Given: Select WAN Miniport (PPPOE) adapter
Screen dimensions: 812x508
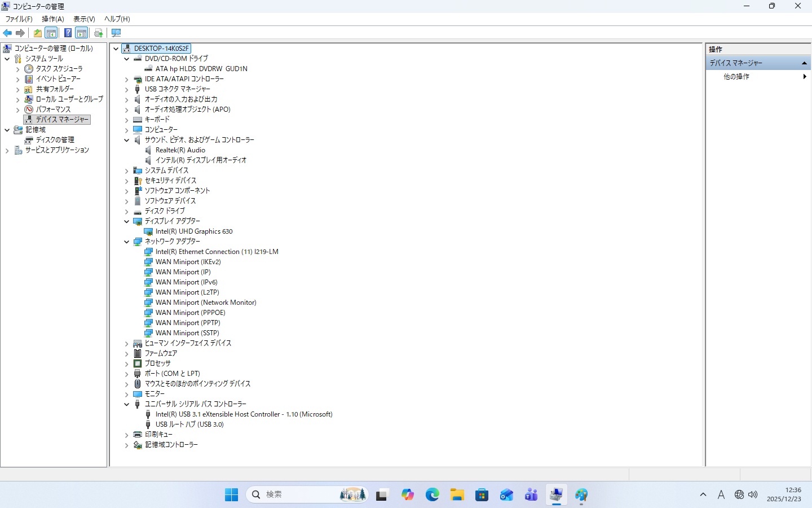Looking at the screenshot, I should (190, 313).
